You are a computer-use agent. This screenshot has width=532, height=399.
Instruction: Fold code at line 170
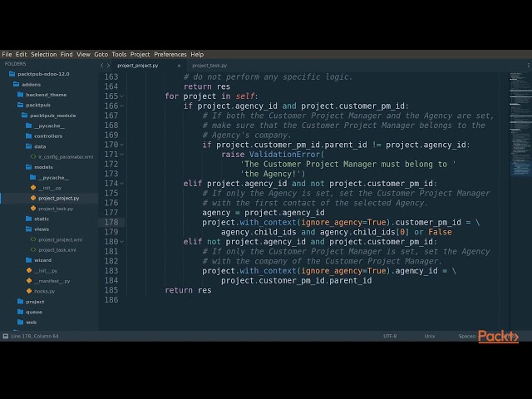[x=122, y=145]
